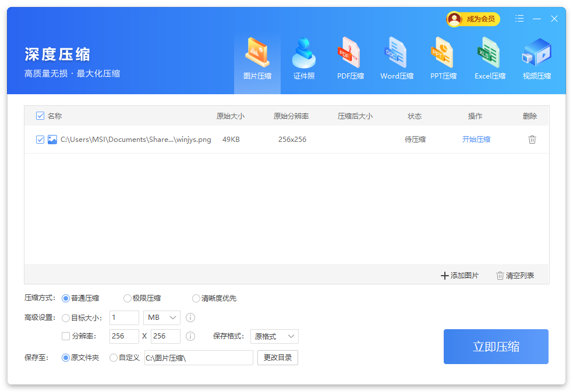Switch to the 证件照 ID photo tab
573x392 pixels.
click(x=303, y=59)
